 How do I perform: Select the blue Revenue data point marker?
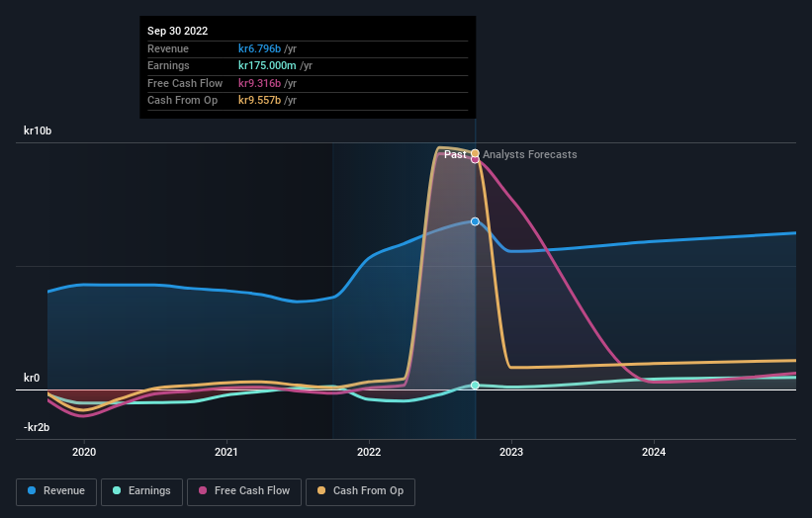click(475, 221)
